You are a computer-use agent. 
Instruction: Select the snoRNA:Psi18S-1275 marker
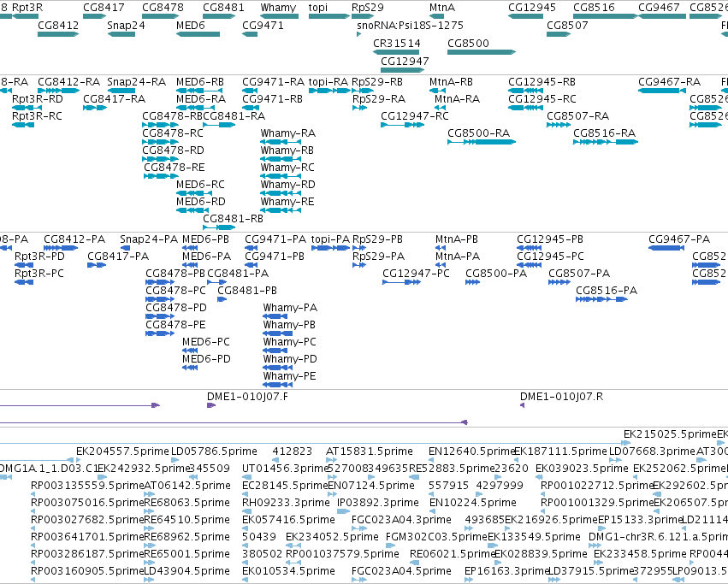359,34
